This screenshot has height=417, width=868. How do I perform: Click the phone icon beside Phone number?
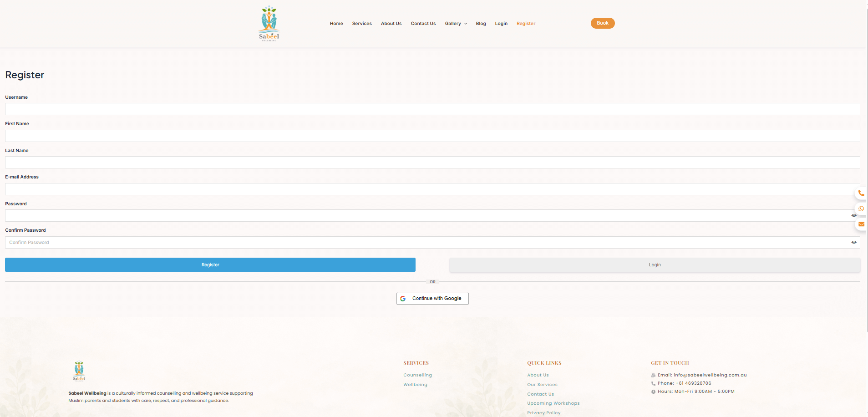(653, 383)
